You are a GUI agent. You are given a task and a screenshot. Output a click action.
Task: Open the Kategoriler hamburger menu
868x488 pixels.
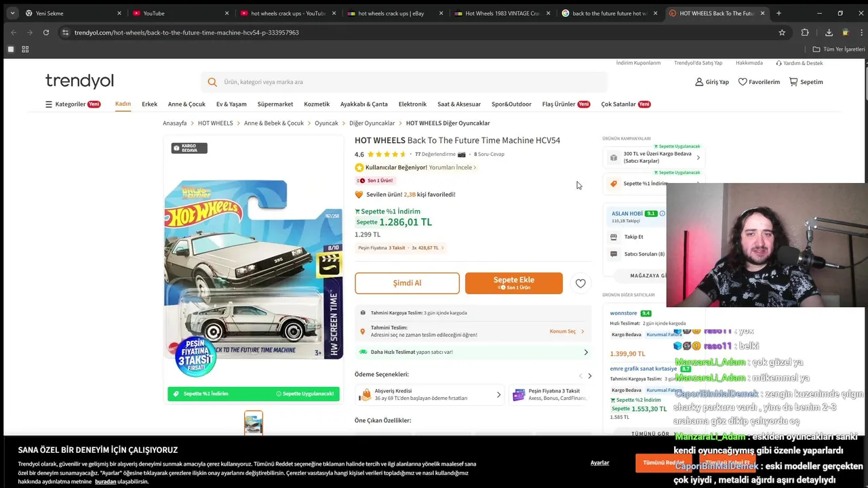coord(73,104)
